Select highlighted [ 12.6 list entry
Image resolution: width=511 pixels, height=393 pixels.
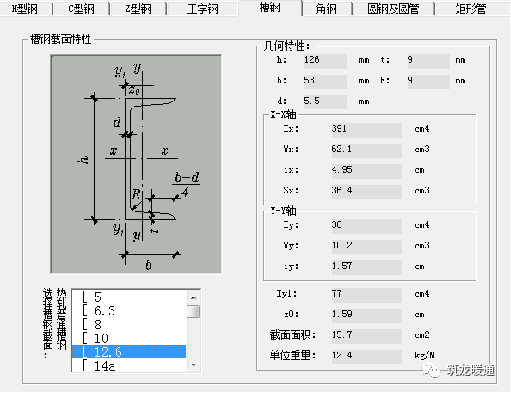tap(129, 352)
